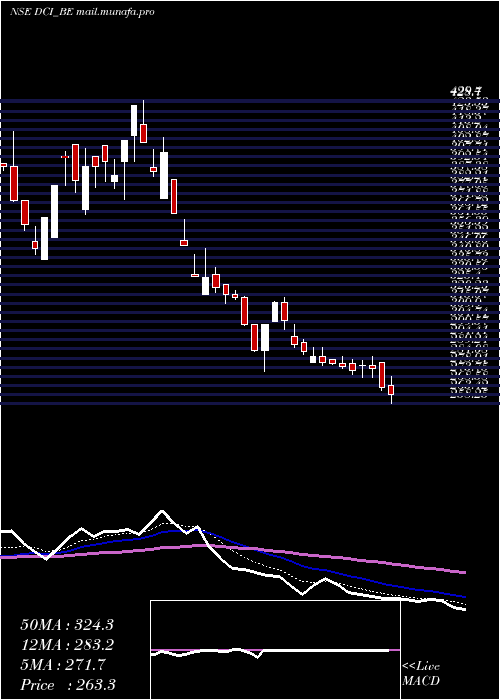Click the 50MA : 324.3 value

(67, 625)
